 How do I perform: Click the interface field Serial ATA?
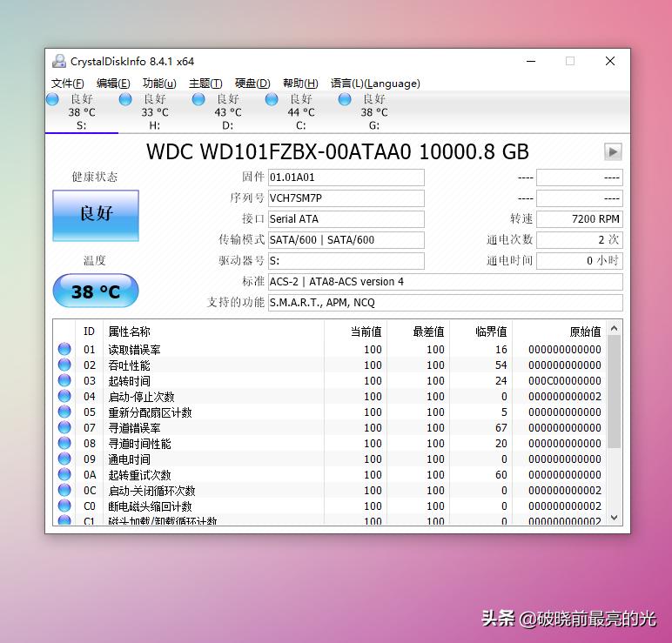[346, 219]
